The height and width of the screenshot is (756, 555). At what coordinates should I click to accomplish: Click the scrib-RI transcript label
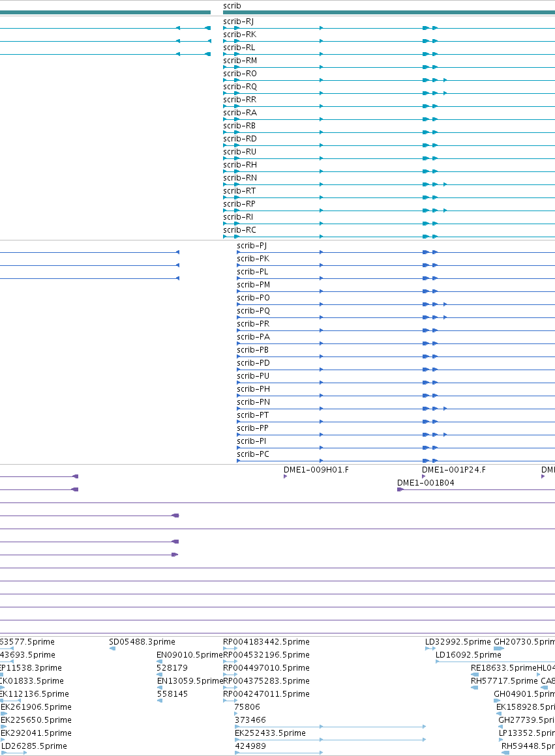tap(238, 216)
